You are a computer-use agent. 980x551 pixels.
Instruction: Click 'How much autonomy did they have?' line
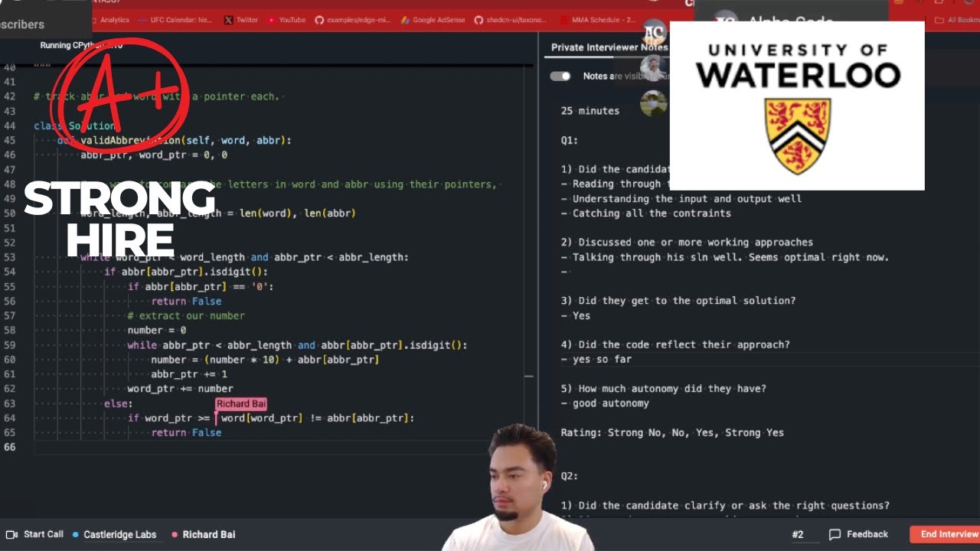(664, 389)
